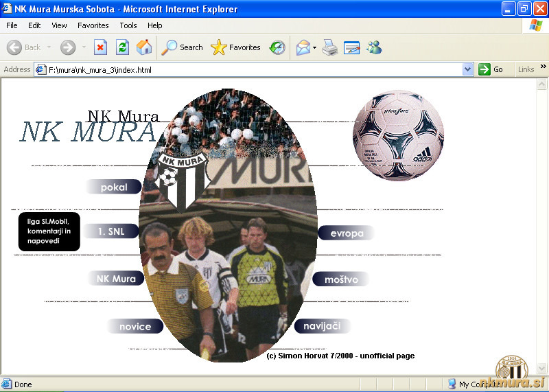Image resolution: width=549 pixels, height=392 pixels.
Task: Expand the address bar dropdown arrow
Action: click(467, 69)
